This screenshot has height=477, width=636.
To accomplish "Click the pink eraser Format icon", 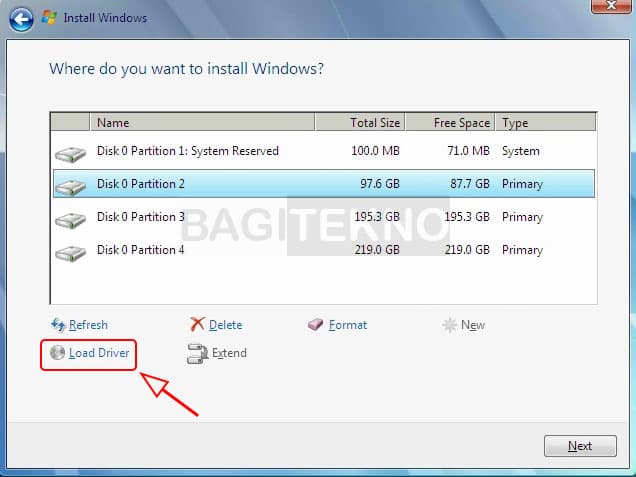I will click(x=316, y=324).
